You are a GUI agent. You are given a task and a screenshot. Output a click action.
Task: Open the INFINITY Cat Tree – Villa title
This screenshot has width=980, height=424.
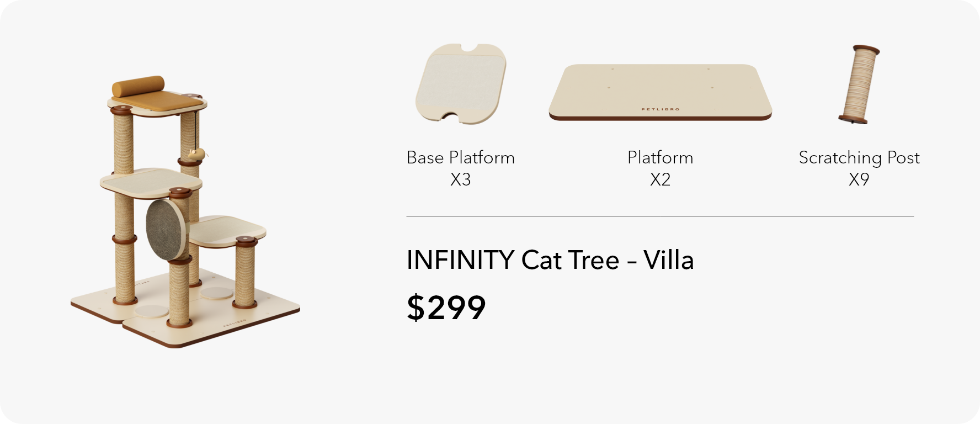550,260
